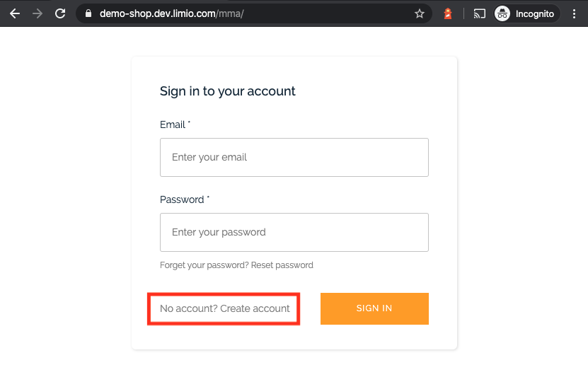Select the Incognito profile label

tap(534, 14)
